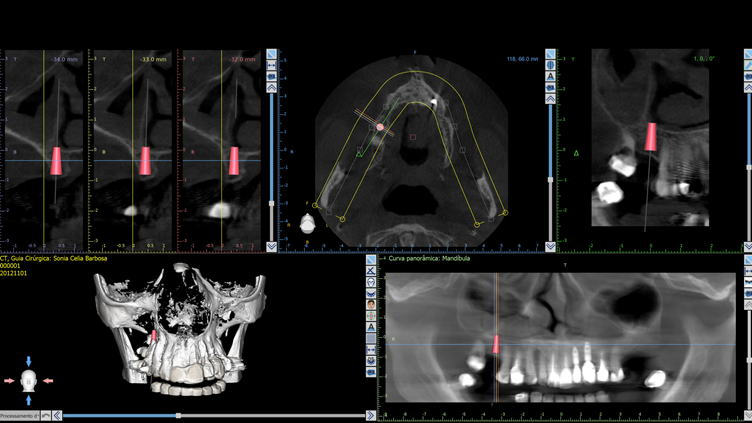752x423 pixels.
Task: Click the 'Curva panorâmica: Mandíbula' title
Action: (429, 257)
